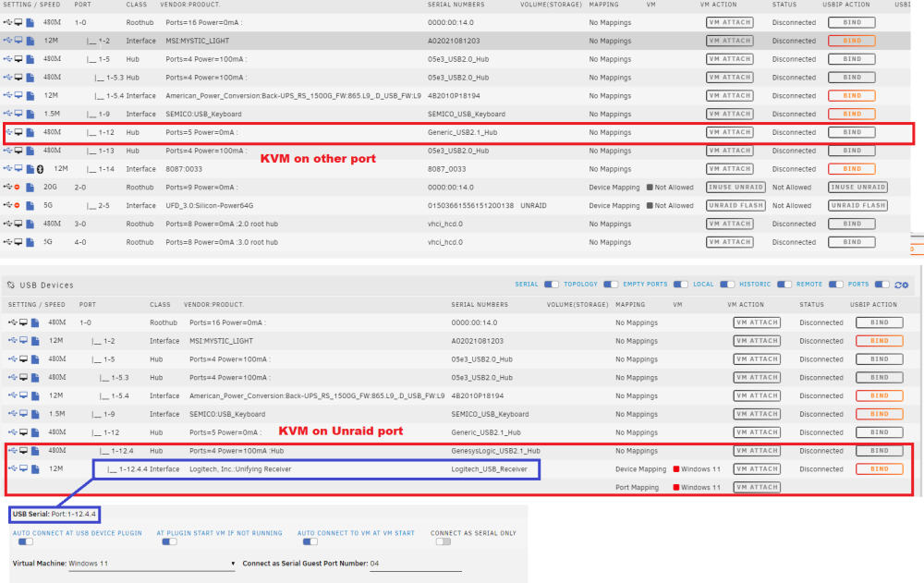Click VM ATTACH in the 8087:0033 row
Screen dimensions: 924x583
pyautogui.click(x=730, y=168)
